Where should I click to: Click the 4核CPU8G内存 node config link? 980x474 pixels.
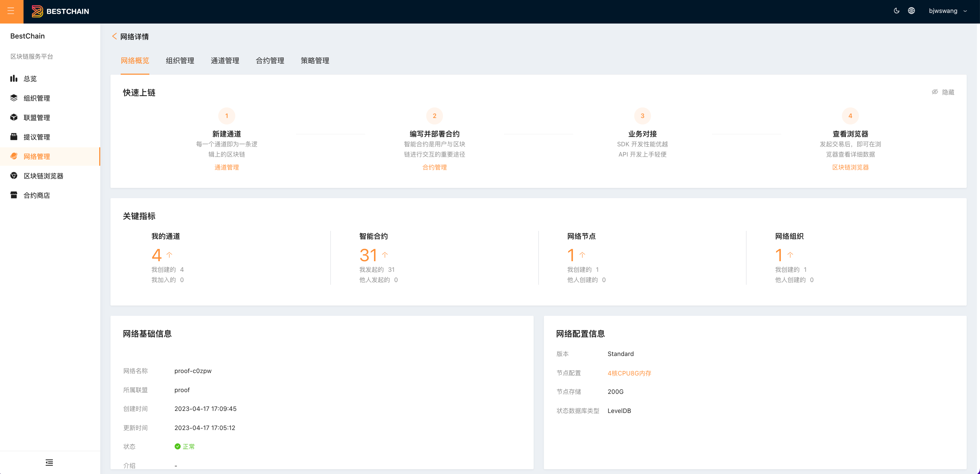[x=629, y=373]
